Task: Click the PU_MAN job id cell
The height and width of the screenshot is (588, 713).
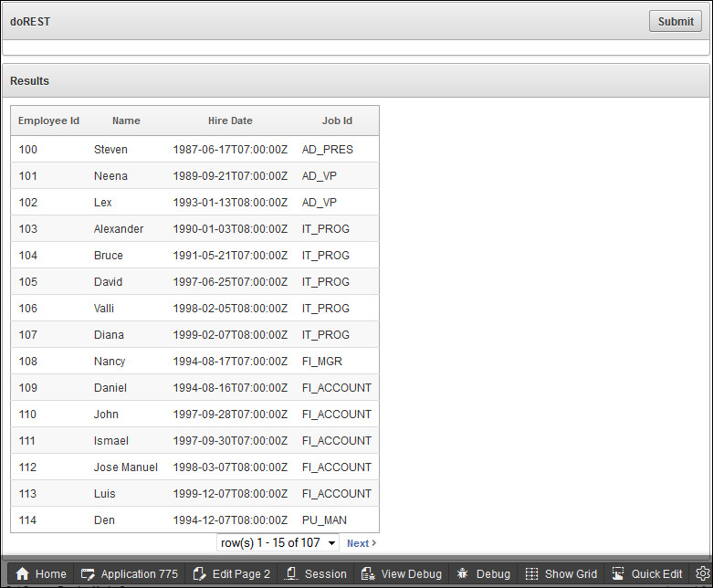Action: tap(324, 520)
